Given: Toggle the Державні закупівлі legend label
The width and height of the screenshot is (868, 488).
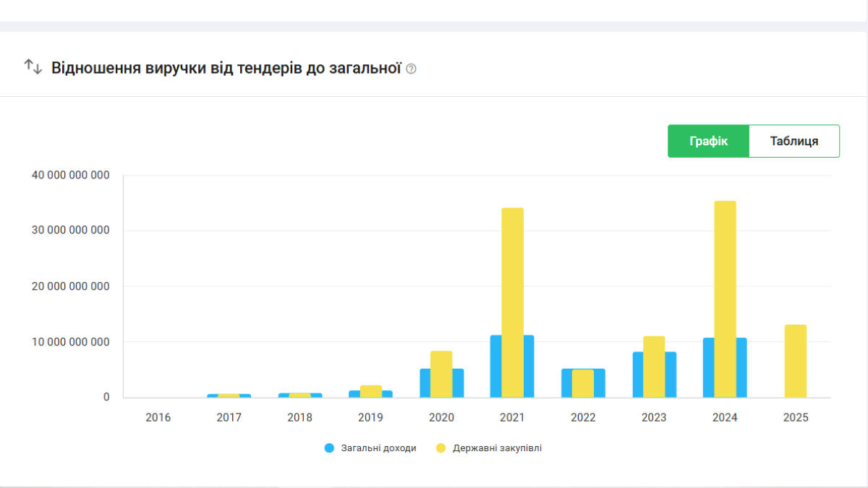Looking at the screenshot, I should pos(497,448).
